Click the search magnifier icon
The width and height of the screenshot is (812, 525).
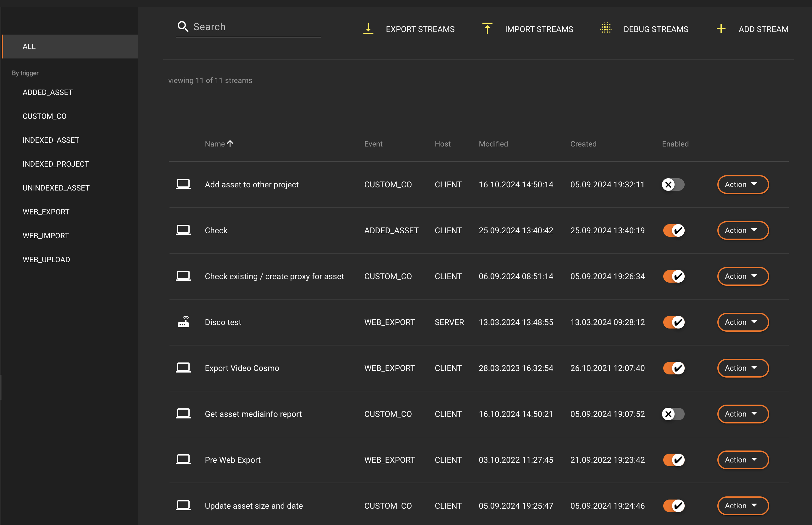click(x=183, y=27)
